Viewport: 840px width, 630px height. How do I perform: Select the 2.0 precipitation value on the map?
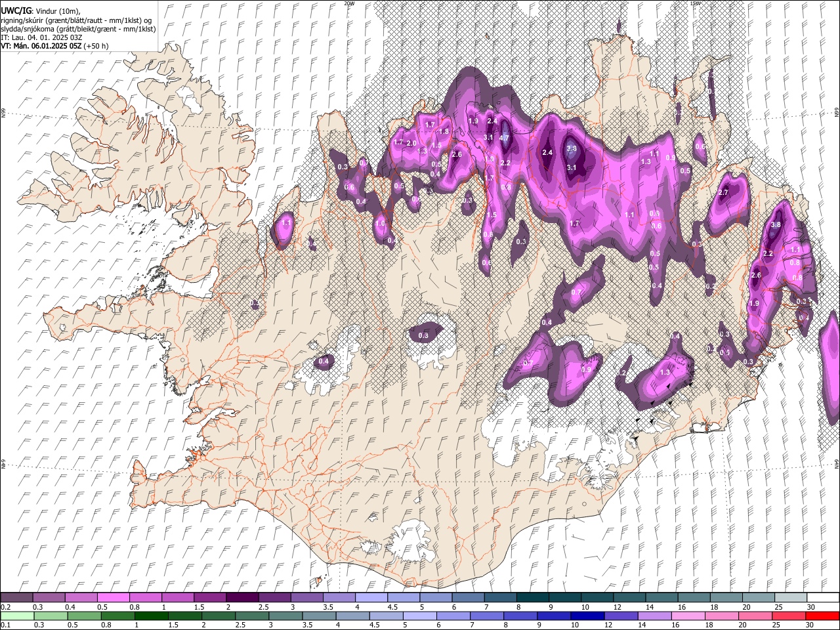coord(411,143)
